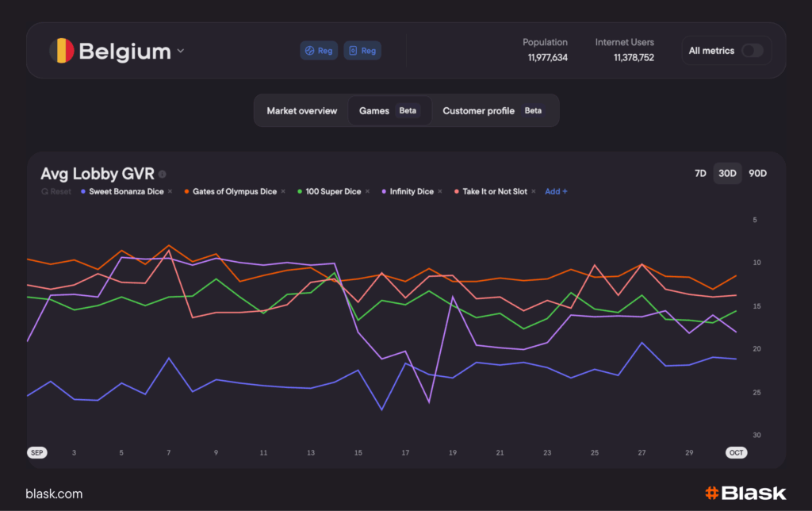
Task: Remove Gates of Olympus Dice series
Action: 283,191
